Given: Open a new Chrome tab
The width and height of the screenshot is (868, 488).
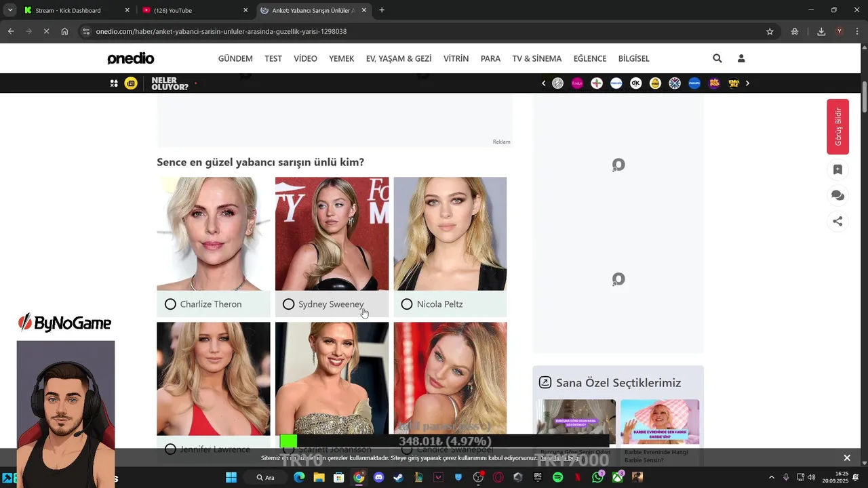Looking at the screenshot, I should (x=382, y=10).
